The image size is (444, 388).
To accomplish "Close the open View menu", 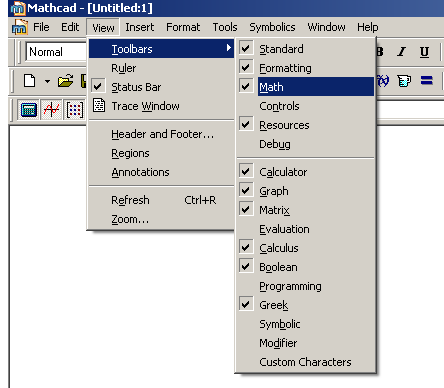I will pyautogui.click(x=103, y=28).
